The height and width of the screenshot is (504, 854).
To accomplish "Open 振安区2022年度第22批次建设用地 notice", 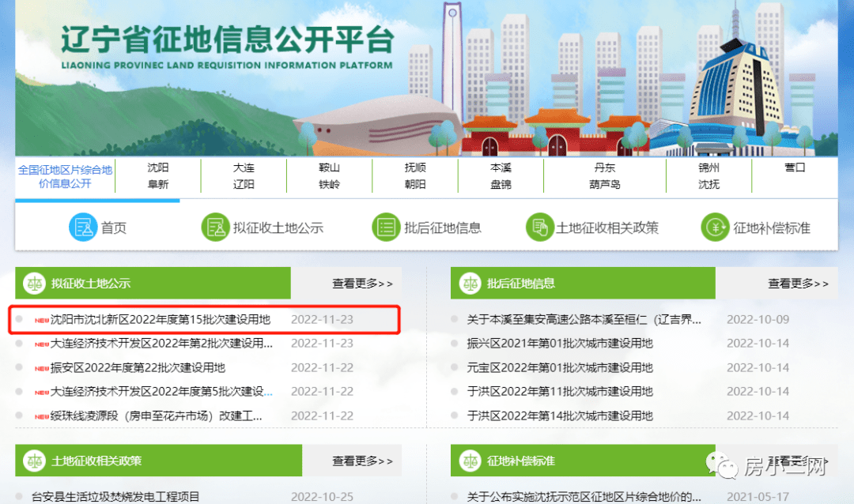I will (x=138, y=367).
